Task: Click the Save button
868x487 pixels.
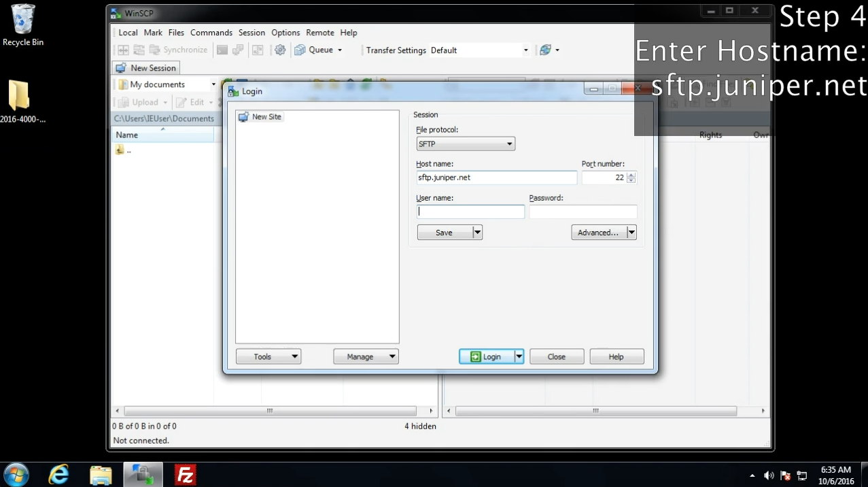Action: pyautogui.click(x=445, y=233)
